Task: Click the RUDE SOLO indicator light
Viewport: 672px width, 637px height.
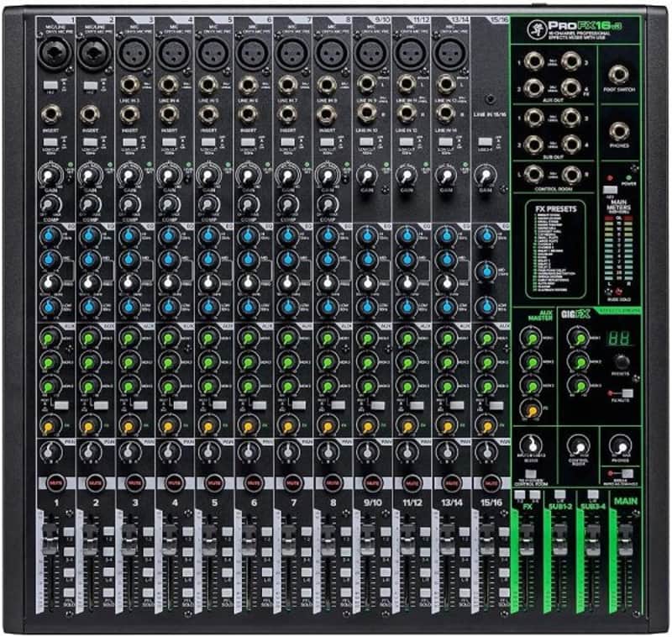Action: click(618, 292)
